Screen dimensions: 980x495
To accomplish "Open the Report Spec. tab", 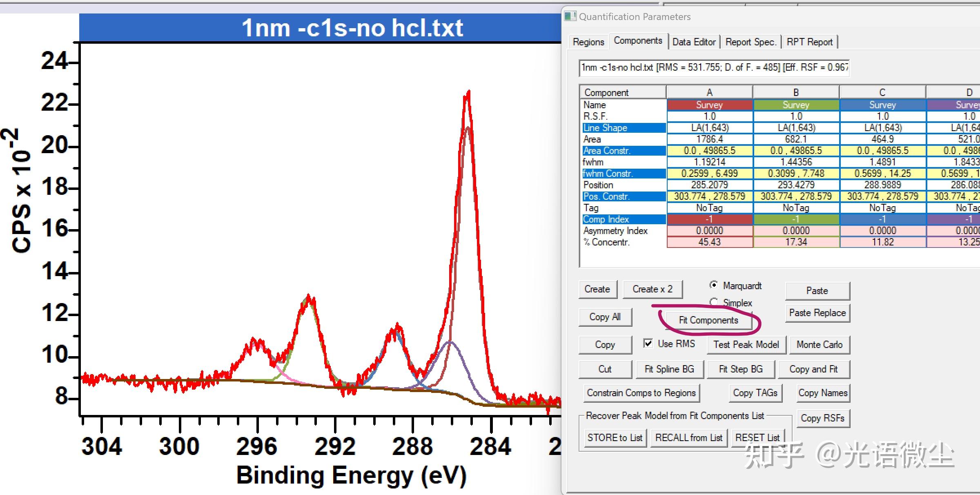I will pos(750,42).
